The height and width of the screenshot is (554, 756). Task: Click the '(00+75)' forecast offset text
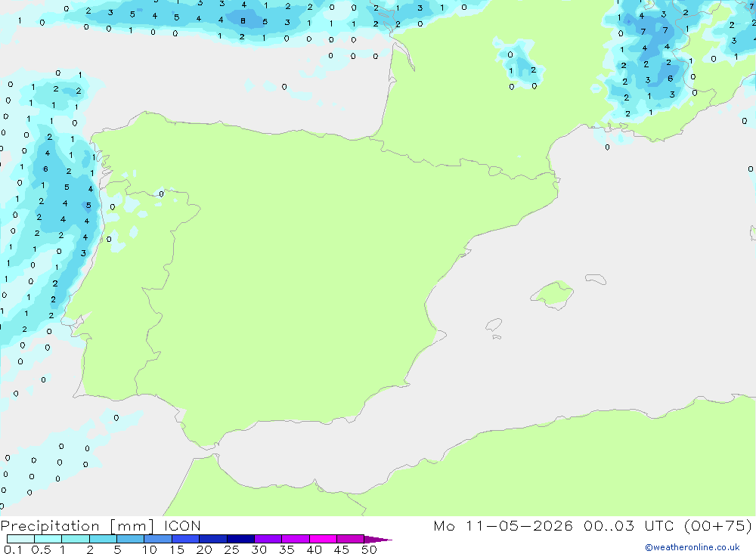point(718,525)
